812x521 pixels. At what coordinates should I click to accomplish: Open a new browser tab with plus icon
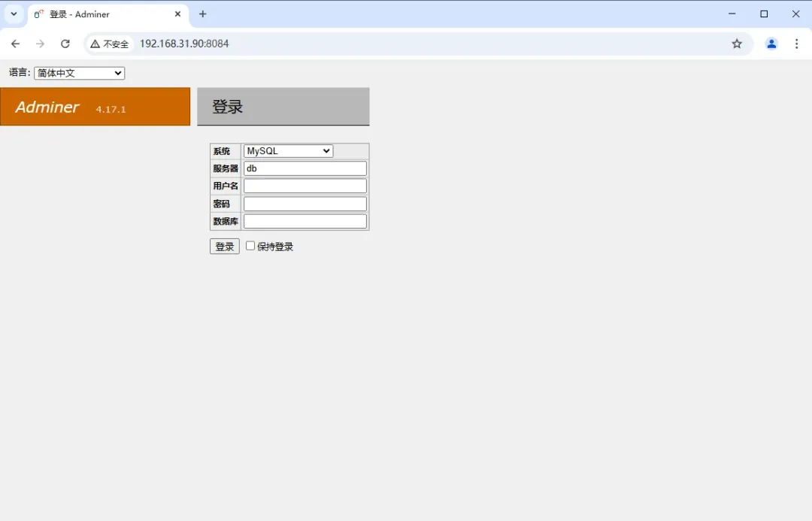(203, 14)
